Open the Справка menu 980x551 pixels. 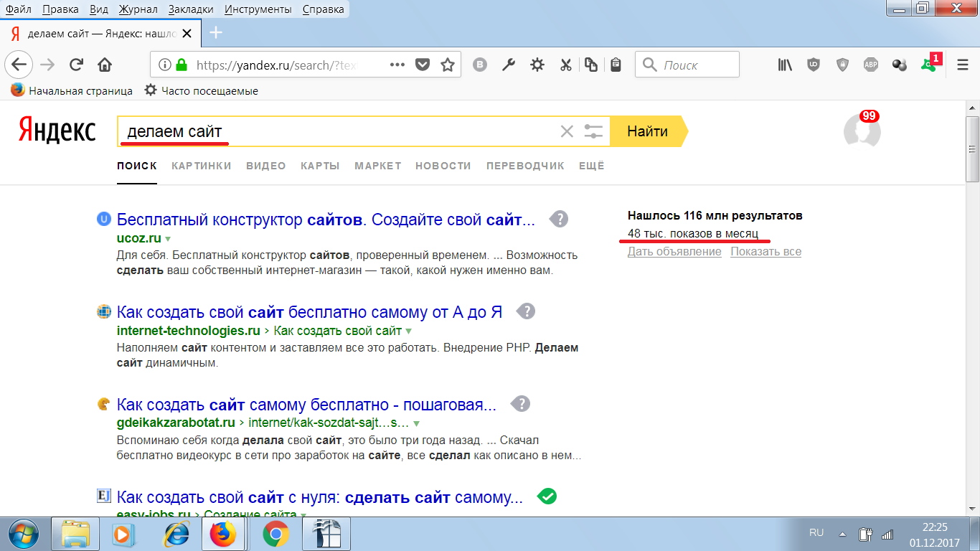point(323,9)
